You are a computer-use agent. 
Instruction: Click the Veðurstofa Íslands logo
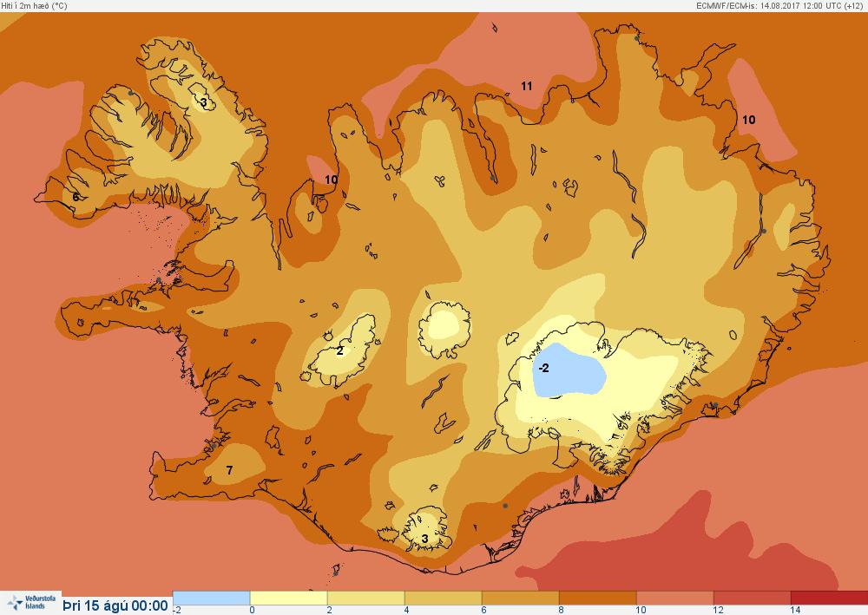point(31,602)
